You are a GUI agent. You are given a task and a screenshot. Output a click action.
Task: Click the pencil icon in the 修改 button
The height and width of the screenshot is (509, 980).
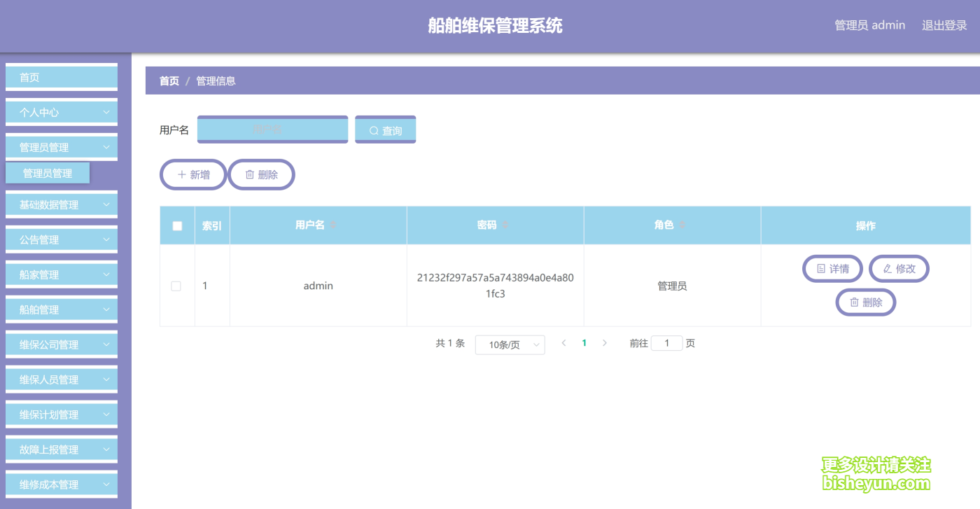tap(888, 269)
